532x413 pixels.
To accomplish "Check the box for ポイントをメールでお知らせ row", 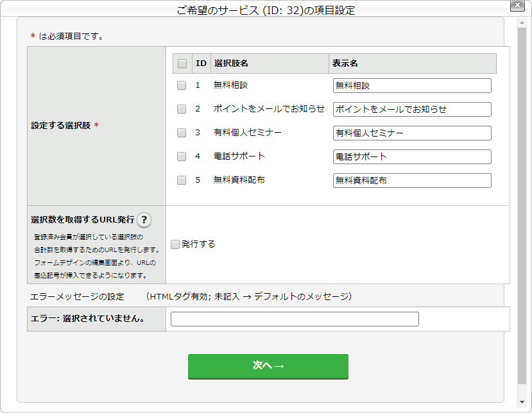I will [x=182, y=109].
